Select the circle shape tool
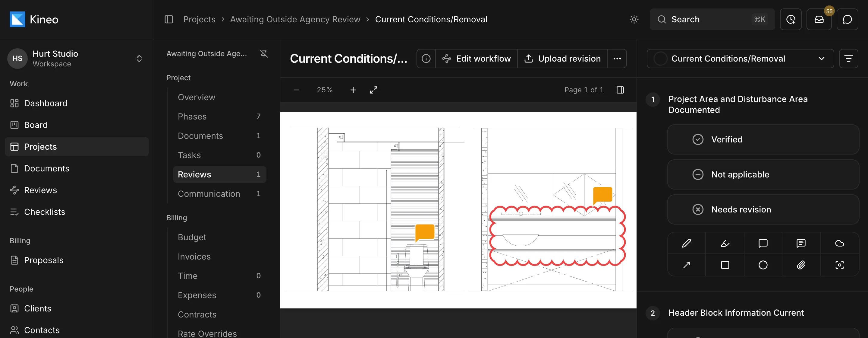Screen dimensions: 868x338 click(x=763, y=265)
